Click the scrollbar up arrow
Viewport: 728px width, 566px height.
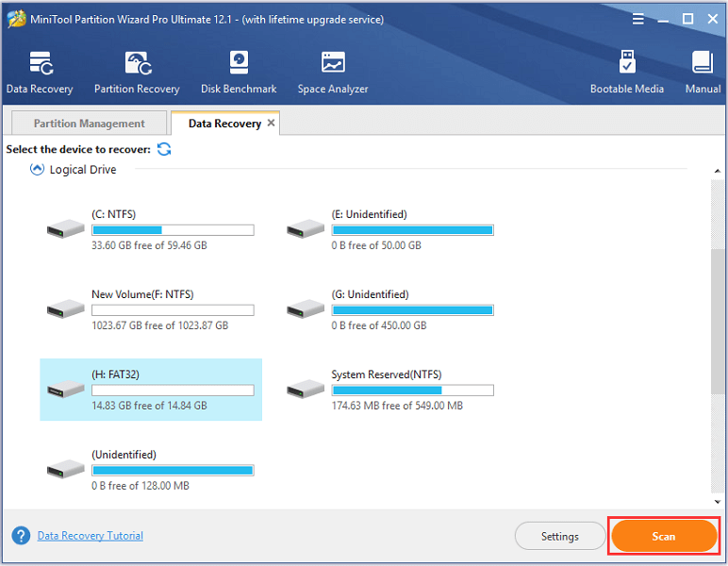click(x=718, y=172)
